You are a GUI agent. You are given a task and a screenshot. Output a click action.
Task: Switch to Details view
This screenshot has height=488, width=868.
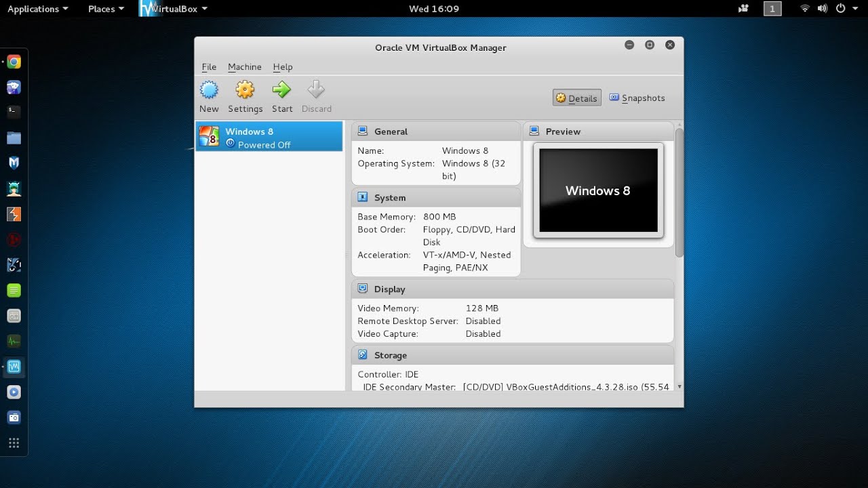point(576,98)
